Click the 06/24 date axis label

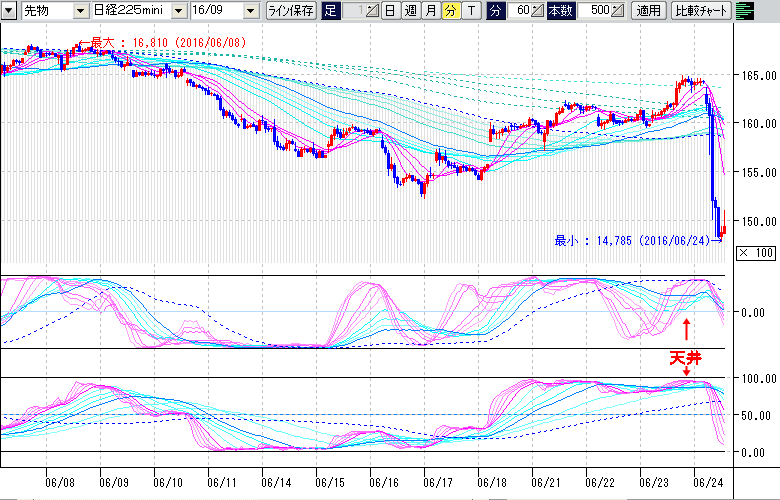pos(708,483)
